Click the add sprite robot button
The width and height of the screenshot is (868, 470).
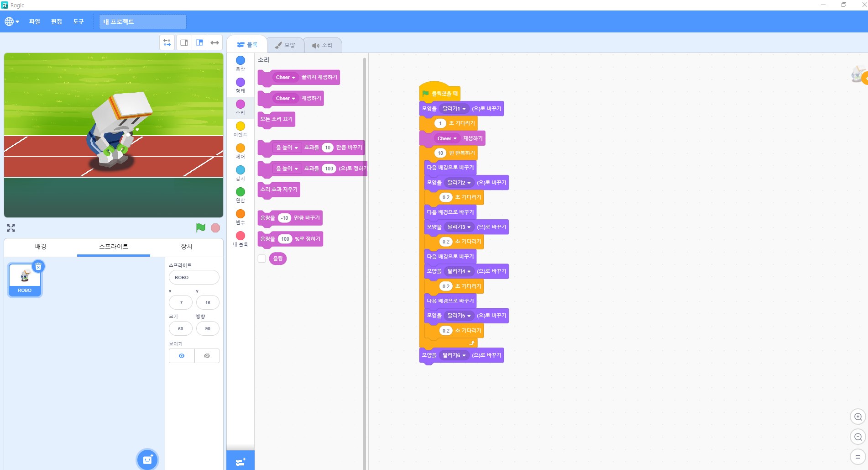(x=147, y=459)
